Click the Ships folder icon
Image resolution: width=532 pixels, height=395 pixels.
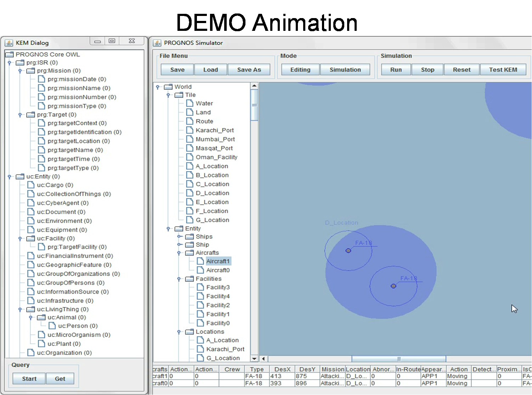[189, 237]
